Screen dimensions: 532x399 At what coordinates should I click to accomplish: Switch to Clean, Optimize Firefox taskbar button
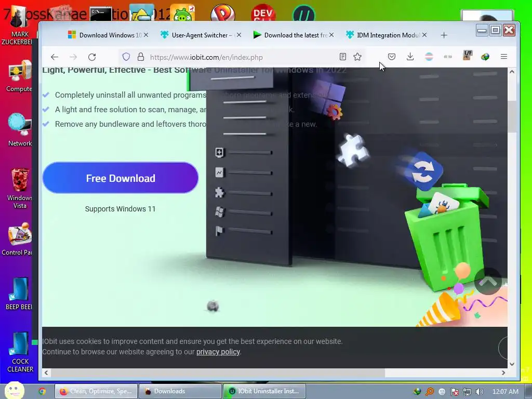pyautogui.click(x=96, y=391)
